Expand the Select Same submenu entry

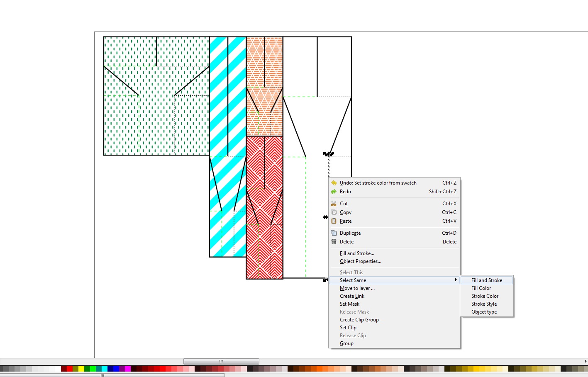[394, 280]
